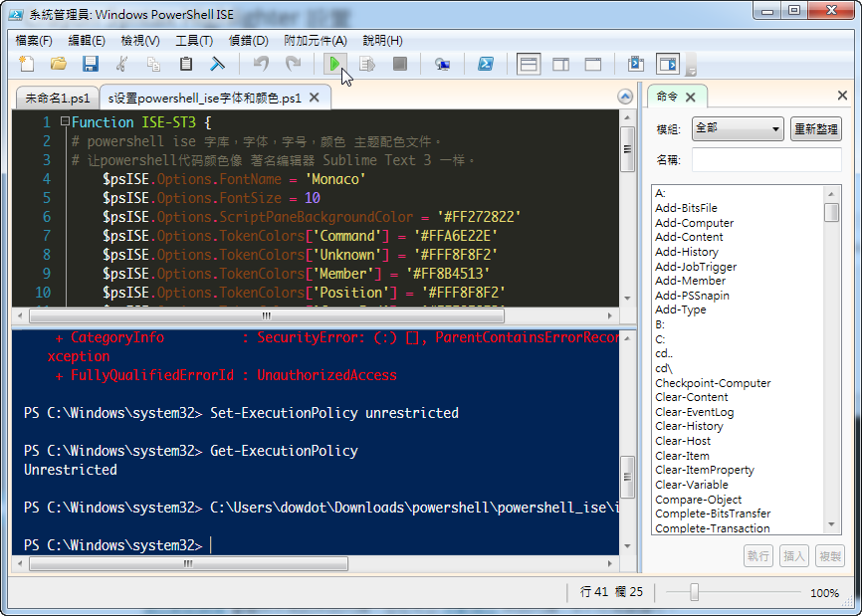Viewport: 862px width, 616px height.
Task: Toggle the command add-on pane icon
Action: (668, 64)
